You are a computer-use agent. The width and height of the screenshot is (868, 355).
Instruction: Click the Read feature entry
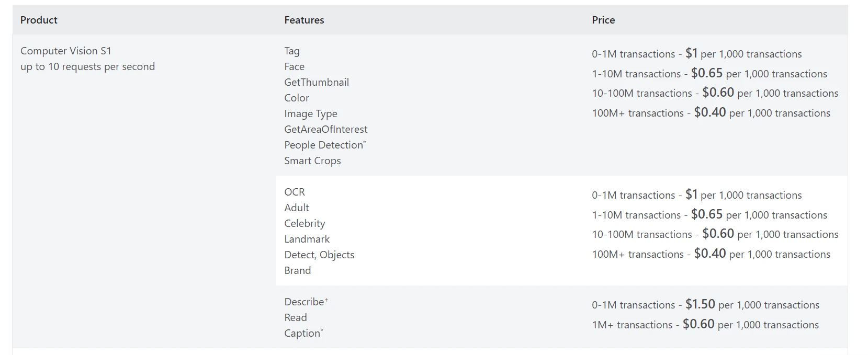tap(296, 317)
